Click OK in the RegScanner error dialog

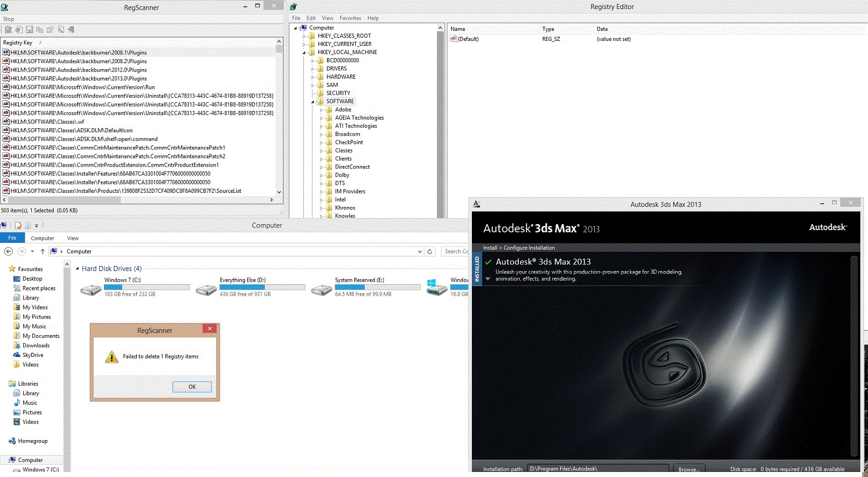(192, 387)
